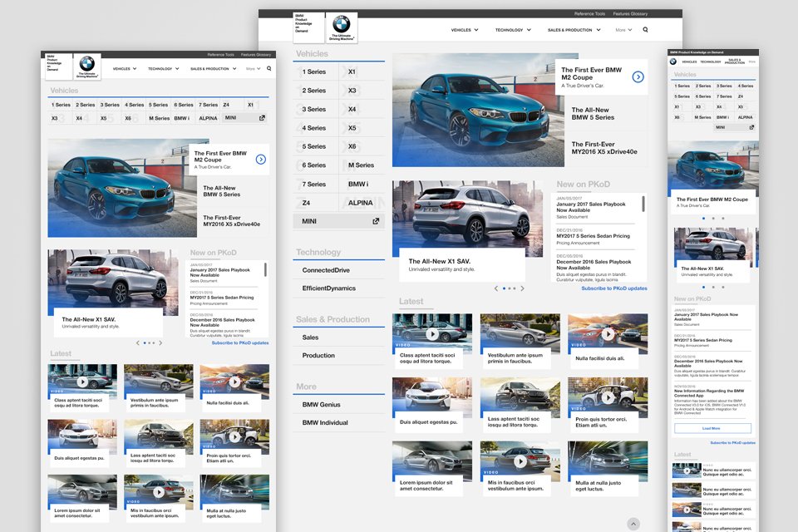The width and height of the screenshot is (798, 532).
Task: Click the BMW roundel logo in the left mockup
Action: (87, 64)
